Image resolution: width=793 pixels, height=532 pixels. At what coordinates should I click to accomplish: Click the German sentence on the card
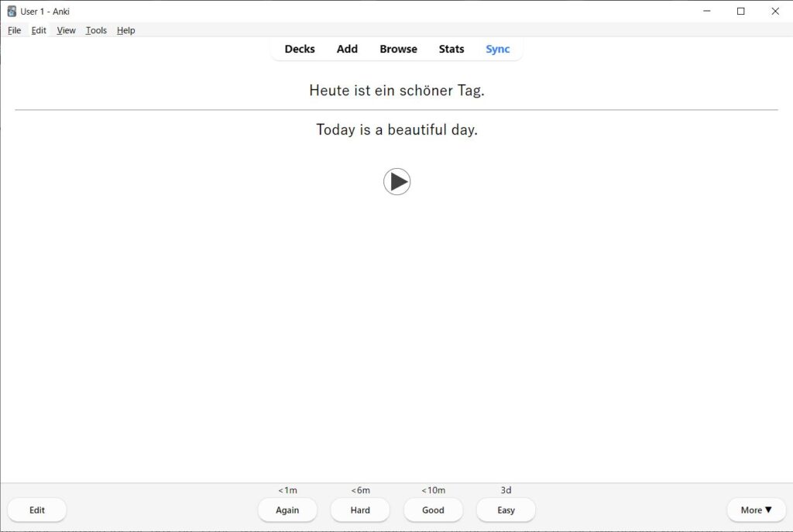[x=396, y=91]
